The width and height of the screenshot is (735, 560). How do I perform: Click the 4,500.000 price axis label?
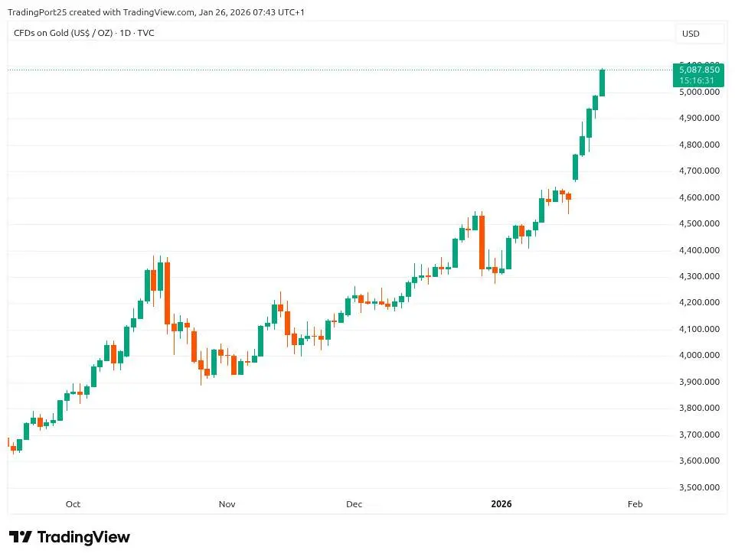coord(699,224)
